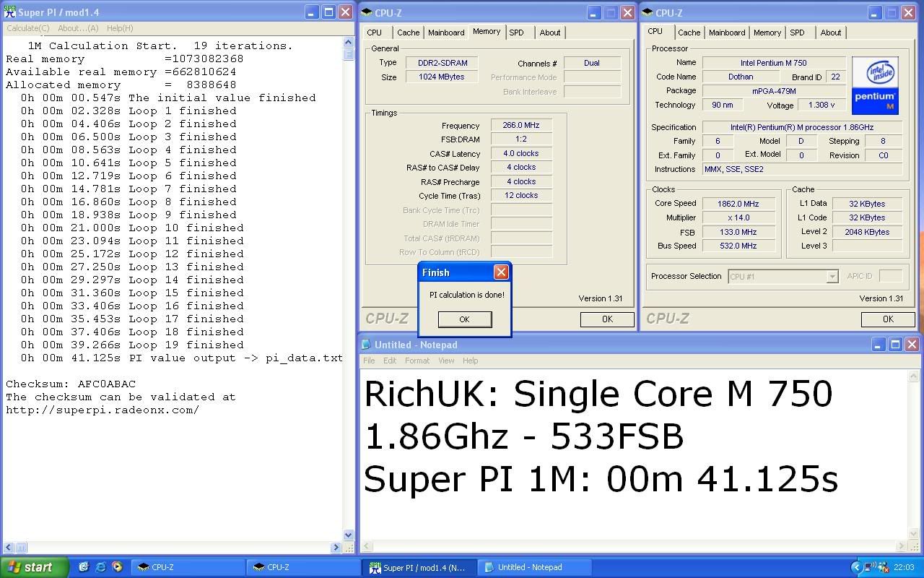This screenshot has height=578, width=924.
Task: Switch to Untitled - Notepad taskbar button
Action: 534,567
